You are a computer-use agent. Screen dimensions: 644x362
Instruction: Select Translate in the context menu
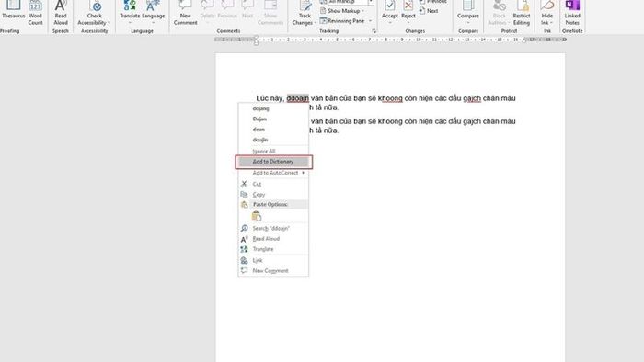coord(273,249)
